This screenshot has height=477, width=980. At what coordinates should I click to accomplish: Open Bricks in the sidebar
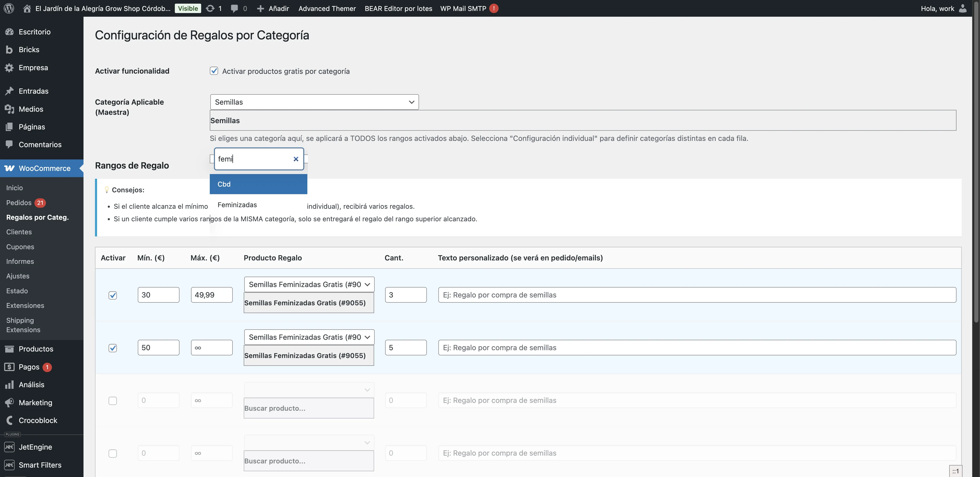[x=29, y=50]
